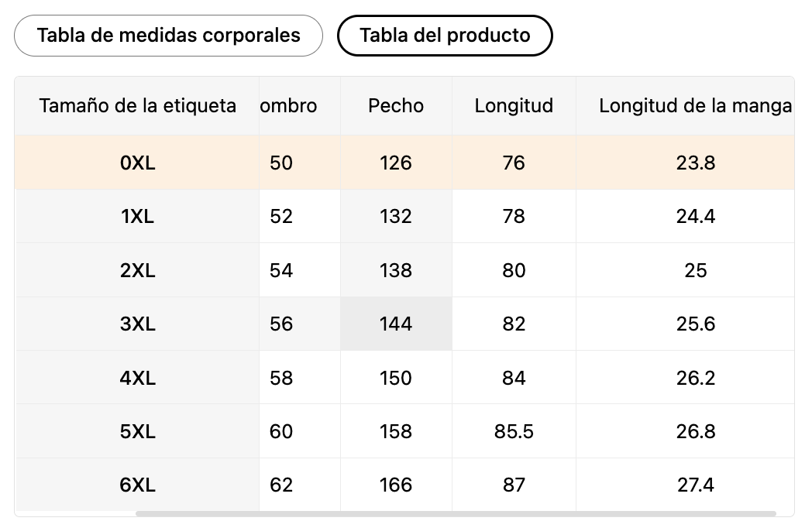Click the Tamaño de la etiqueta header

click(137, 105)
